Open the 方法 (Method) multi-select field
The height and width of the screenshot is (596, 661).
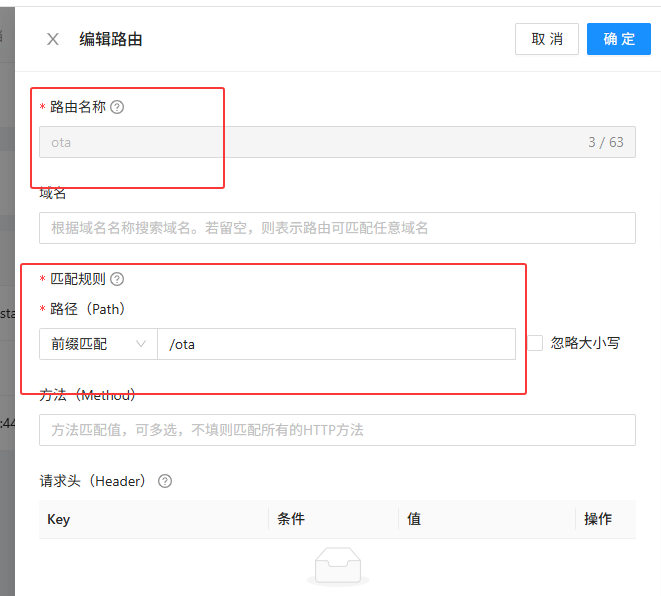coord(337,430)
